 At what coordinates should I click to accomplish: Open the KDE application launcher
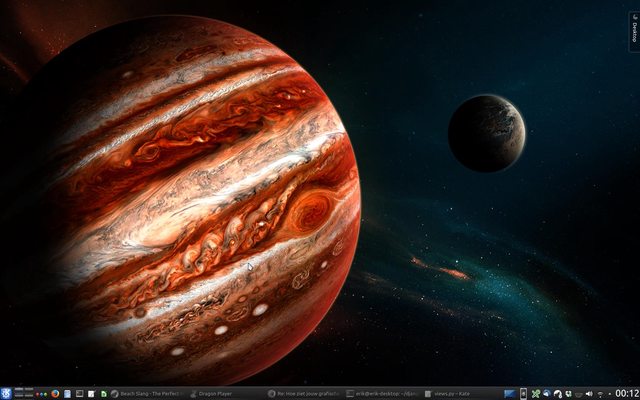pyautogui.click(x=6, y=393)
